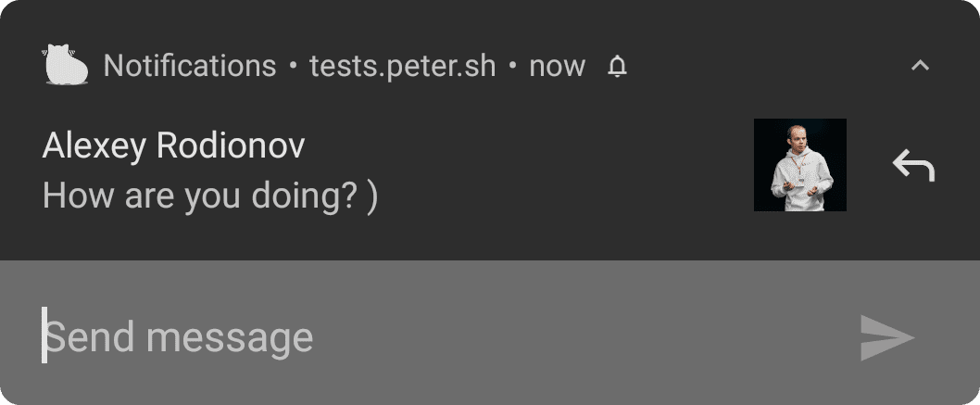This screenshot has width=980, height=405.
Task: Click the dot separator before "now"
Action: tap(512, 67)
